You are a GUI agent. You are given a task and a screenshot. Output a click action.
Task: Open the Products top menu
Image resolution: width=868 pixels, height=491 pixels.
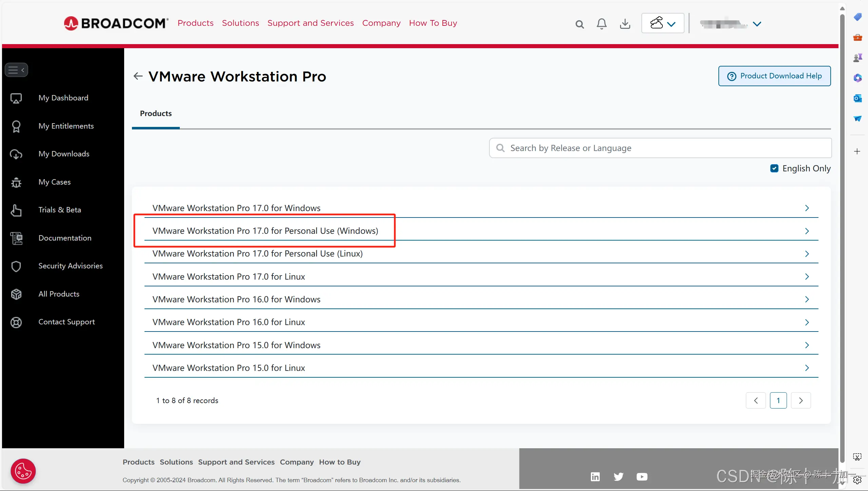[195, 23]
